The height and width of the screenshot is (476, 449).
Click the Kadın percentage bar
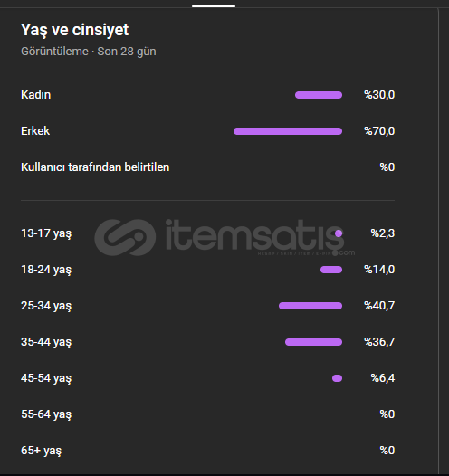[319, 95]
